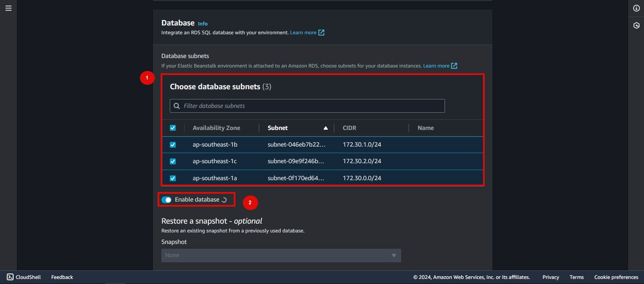Click the search magnifier in subnet filter
This screenshot has height=284, width=644.
[177, 106]
